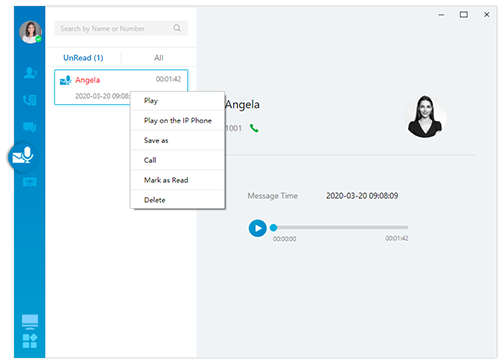Click the 00:01:42 total time under slider
The image size is (500, 364).
[x=397, y=238]
